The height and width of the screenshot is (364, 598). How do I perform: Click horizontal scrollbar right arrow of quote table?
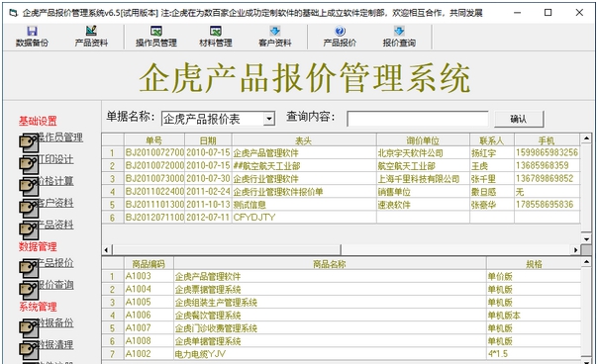(575, 250)
